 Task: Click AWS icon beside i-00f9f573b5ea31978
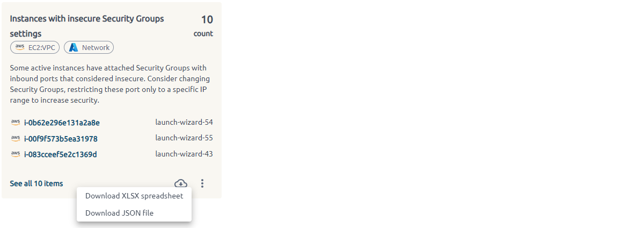[x=15, y=138]
